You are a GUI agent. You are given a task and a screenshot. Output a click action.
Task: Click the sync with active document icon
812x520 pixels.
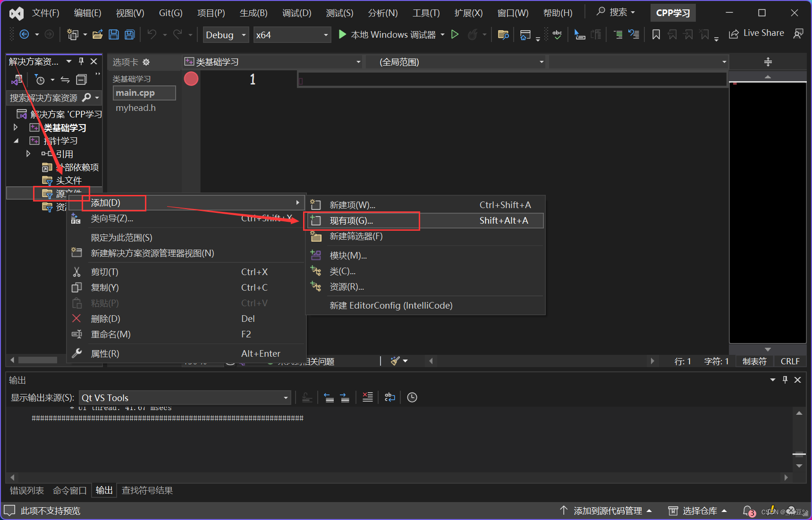point(65,80)
